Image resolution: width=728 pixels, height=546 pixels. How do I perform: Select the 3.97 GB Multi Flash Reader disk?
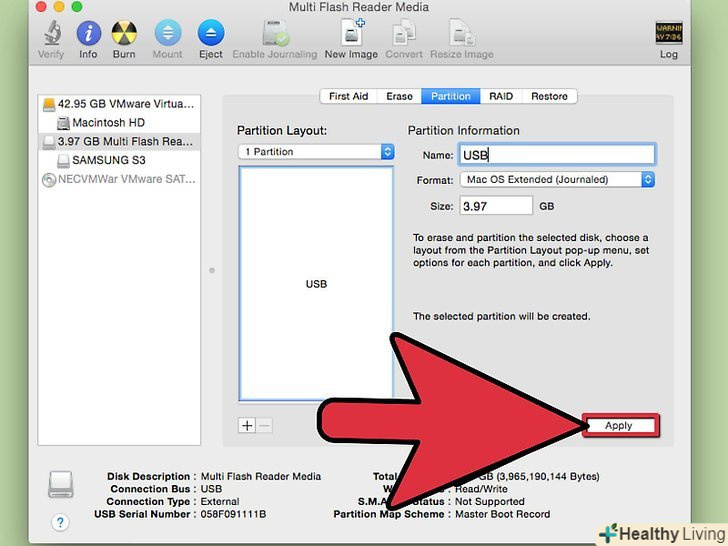(119, 141)
